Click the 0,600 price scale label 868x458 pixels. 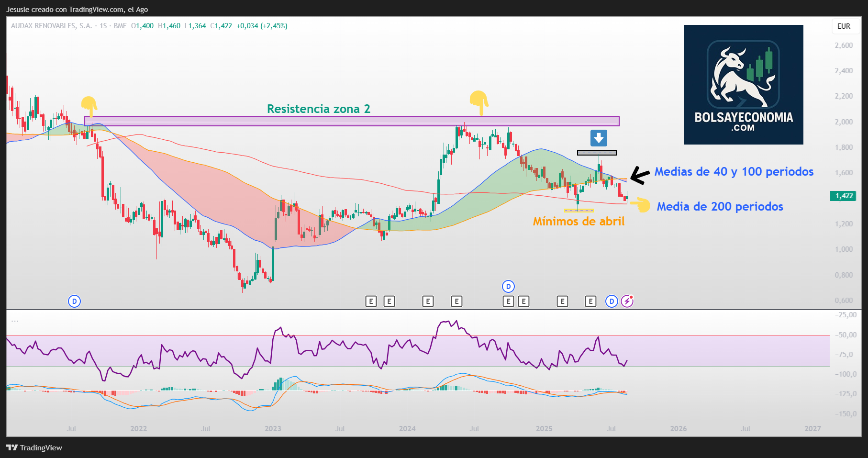(844, 301)
